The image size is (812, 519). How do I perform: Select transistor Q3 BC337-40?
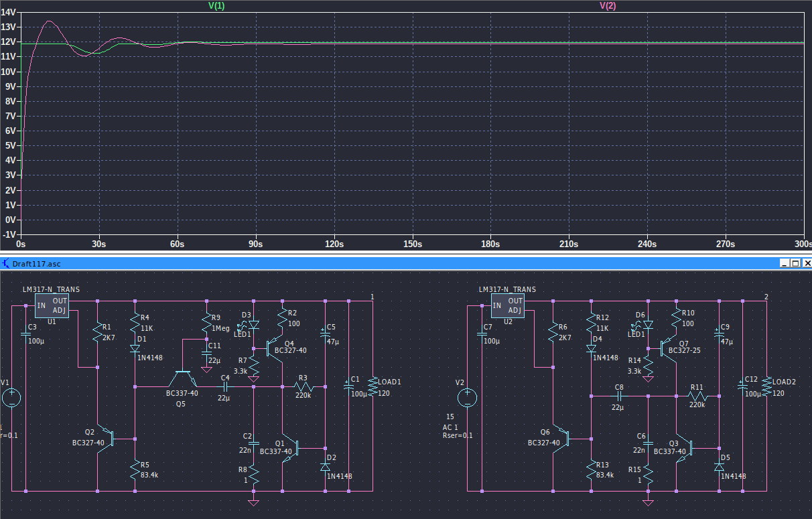[684, 448]
